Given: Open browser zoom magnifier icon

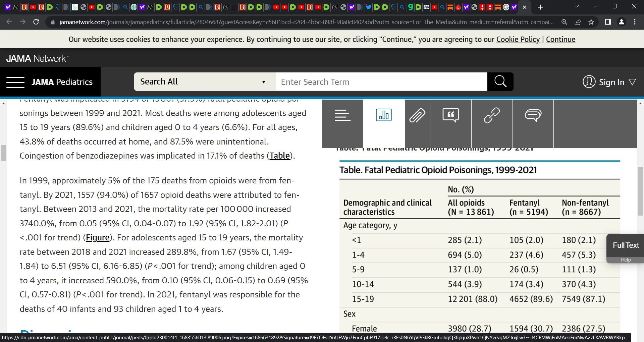Looking at the screenshot, I should pos(564,22).
